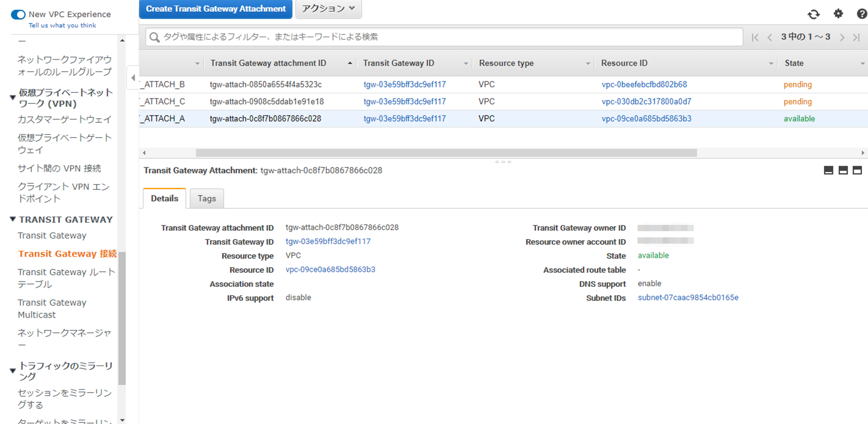Go to next page of results
Viewport: 868px width, 424px height.
[842, 37]
